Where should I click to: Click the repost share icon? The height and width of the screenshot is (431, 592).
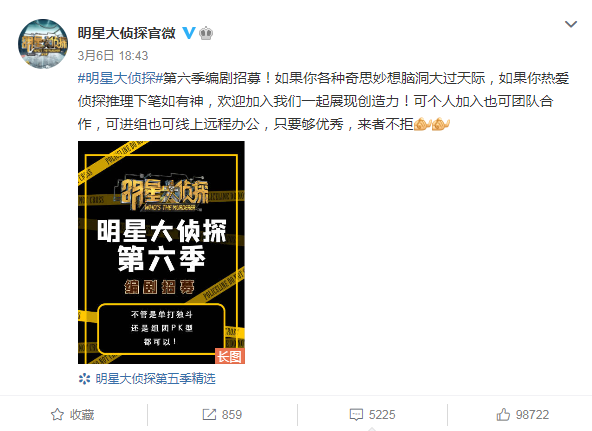tap(209, 414)
